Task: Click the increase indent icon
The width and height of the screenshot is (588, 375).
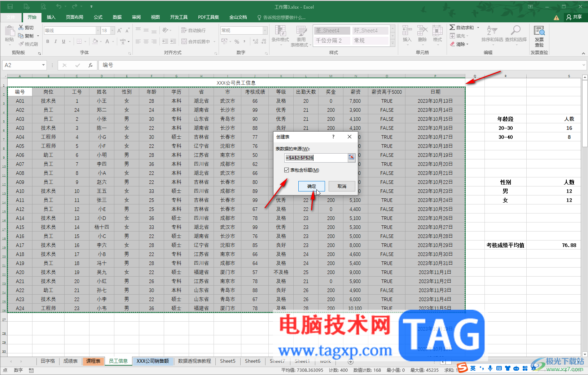Action: 173,41
